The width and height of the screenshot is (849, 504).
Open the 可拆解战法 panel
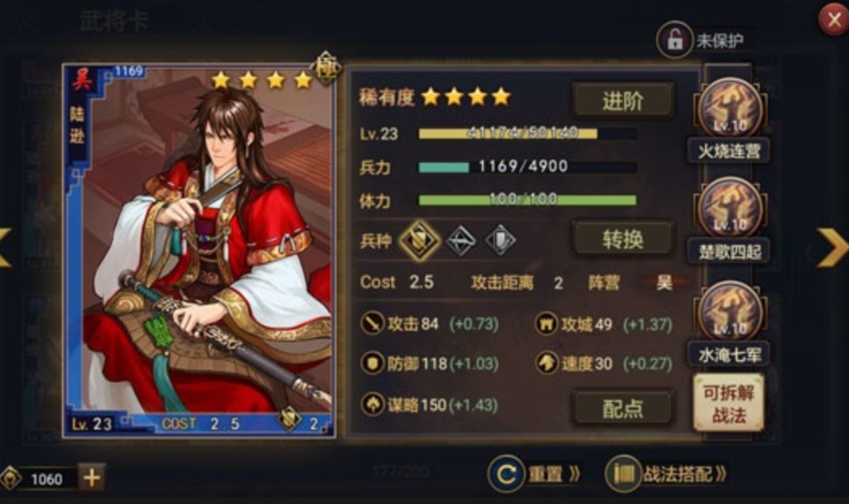coord(729,403)
